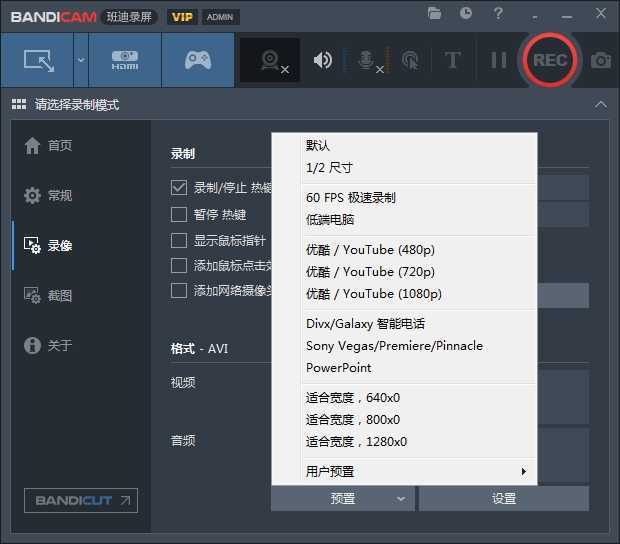Select game recording mode
The width and height of the screenshot is (620, 544).
pos(198,60)
